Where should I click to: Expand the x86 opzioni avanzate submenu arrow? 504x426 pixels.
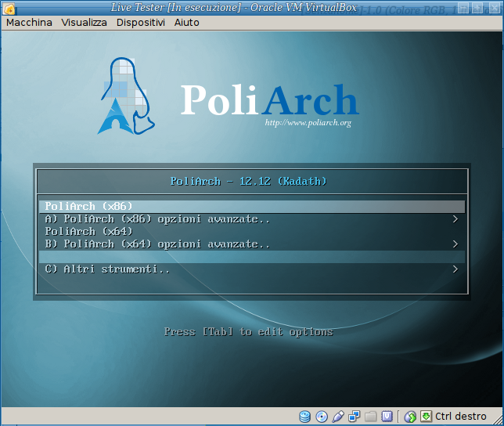pos(455,219)
